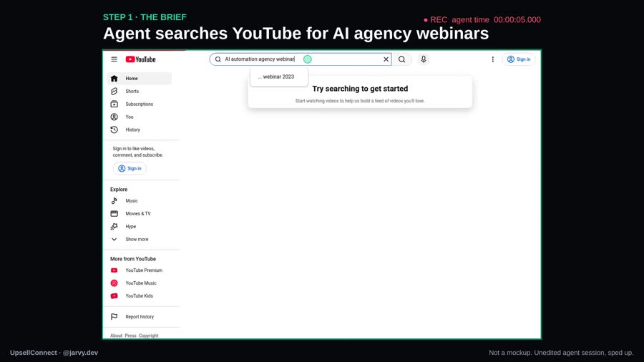This screenshot has width=644, height=362.
Task: Click the YouTube Premium red icon
Action: [114, 270]
